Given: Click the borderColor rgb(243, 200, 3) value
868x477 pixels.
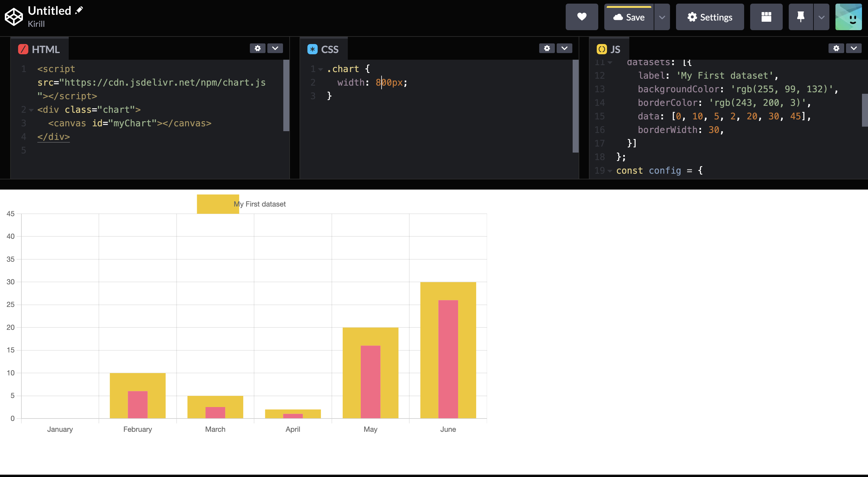Looking at the screenshot, I should pos(757,103).
